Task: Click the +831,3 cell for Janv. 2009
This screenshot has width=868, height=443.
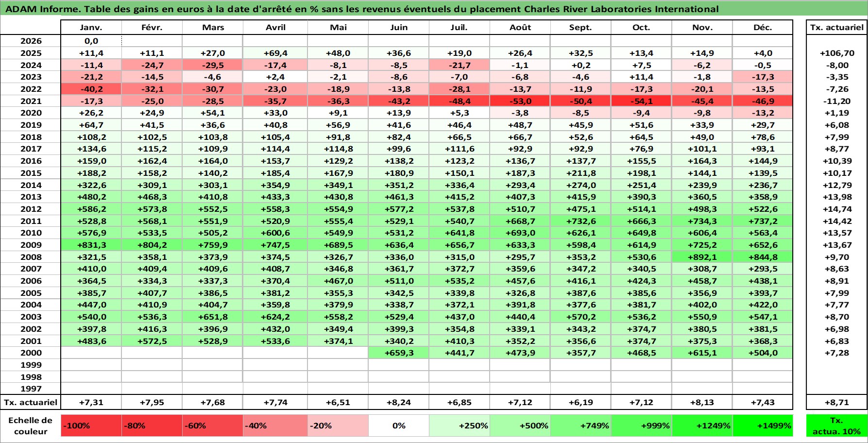Action: pyautogui.click(x=91, y=245)
